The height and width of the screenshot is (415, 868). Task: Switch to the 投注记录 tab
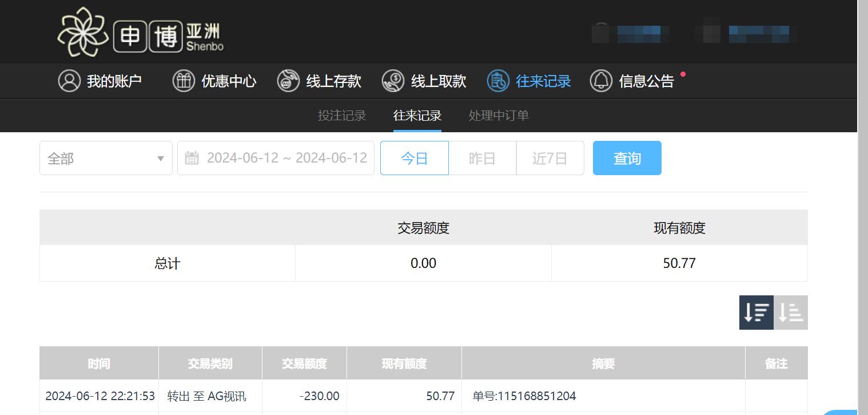click(x=341, y=115)
